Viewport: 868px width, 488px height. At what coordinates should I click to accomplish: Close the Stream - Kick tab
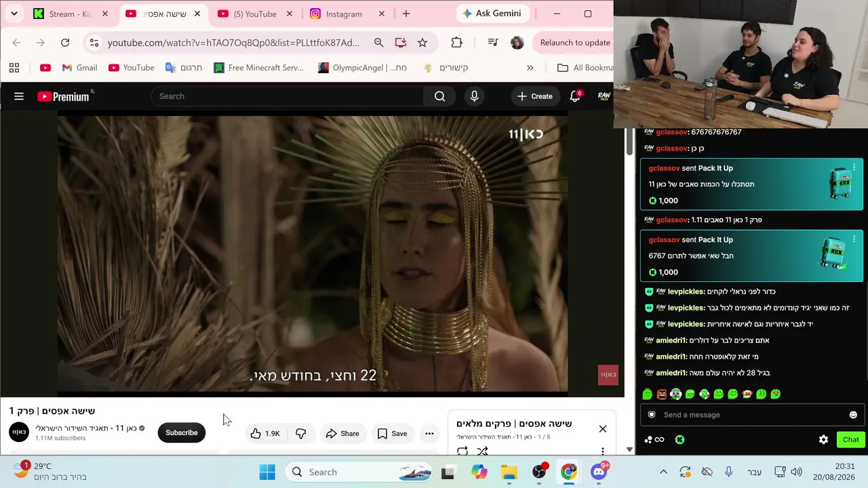104,14
